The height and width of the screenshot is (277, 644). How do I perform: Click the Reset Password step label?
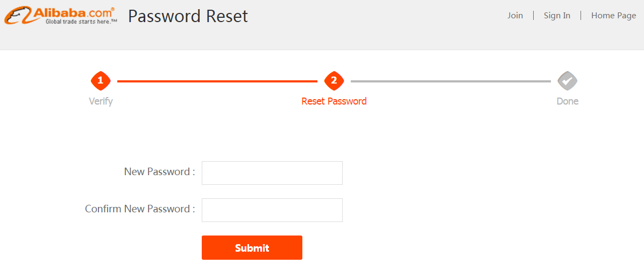coord(334,101)
